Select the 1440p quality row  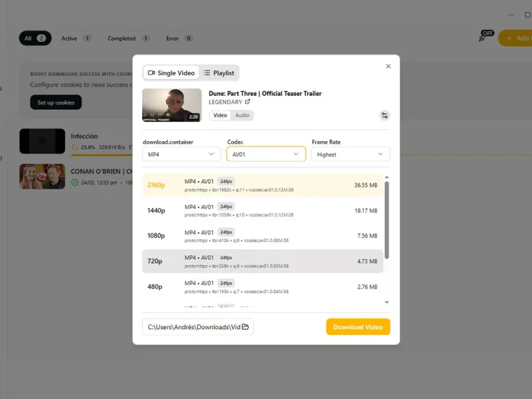tap(263, 211)
